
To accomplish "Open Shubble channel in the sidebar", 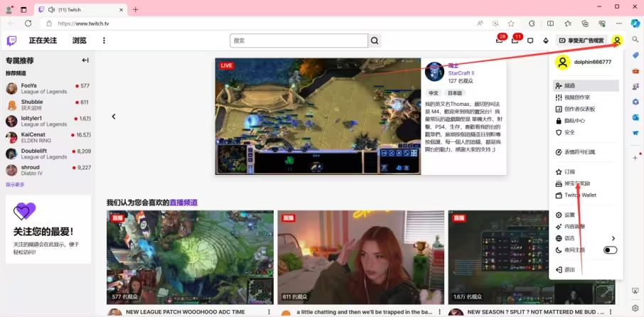I will (x=48, y=104).
